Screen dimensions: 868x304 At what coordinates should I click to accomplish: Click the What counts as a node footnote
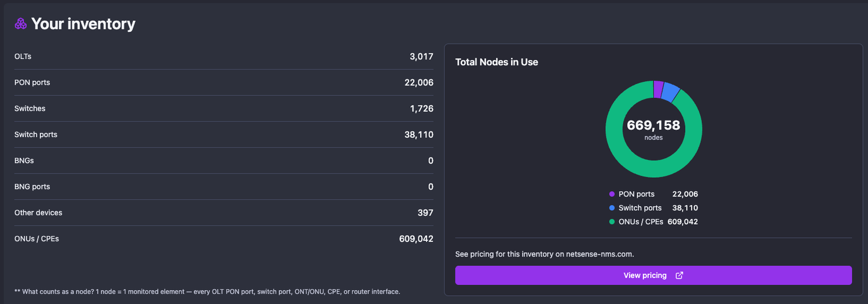[207, 292]
